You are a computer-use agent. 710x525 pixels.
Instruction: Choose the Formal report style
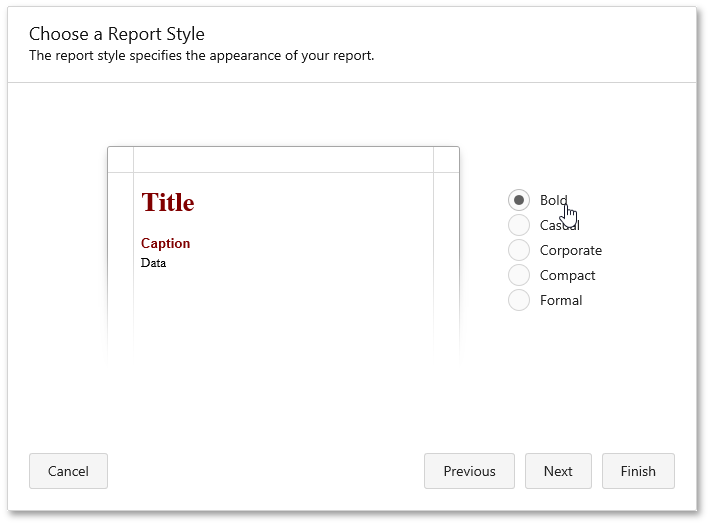(518, 300)
